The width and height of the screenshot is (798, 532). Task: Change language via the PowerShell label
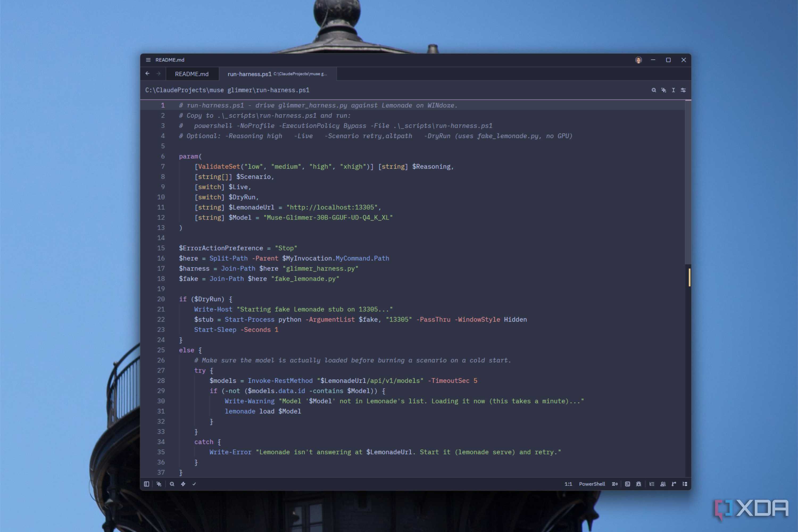coord(592,484)
